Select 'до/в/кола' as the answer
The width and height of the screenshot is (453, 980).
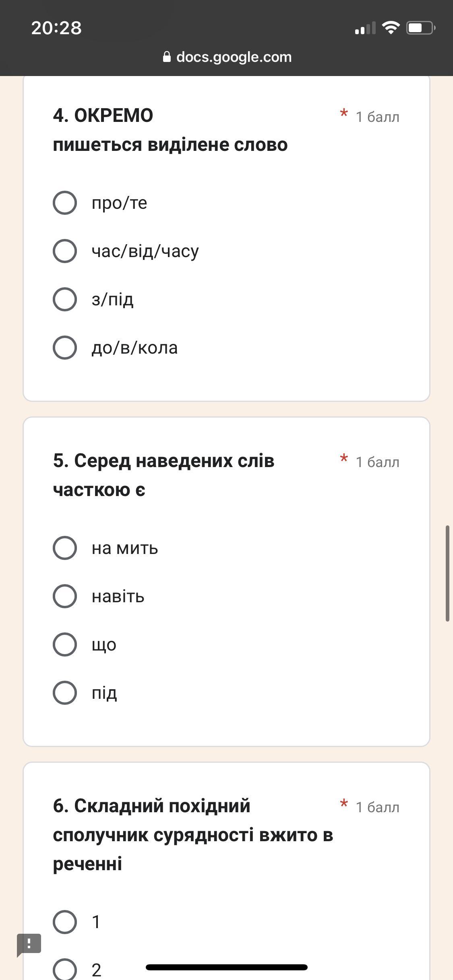click(65, 348)
